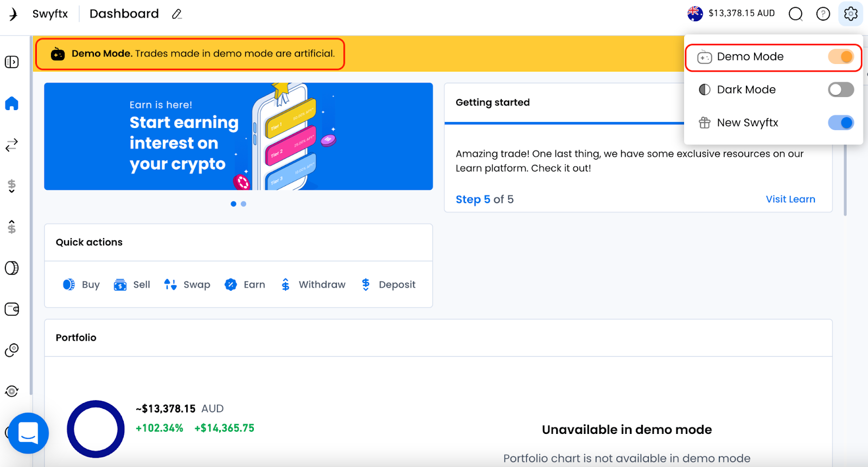Screen dimensions: 868x467
Task: Click 'Trades made in demo mode' banner text
Action: pos(235,54)
